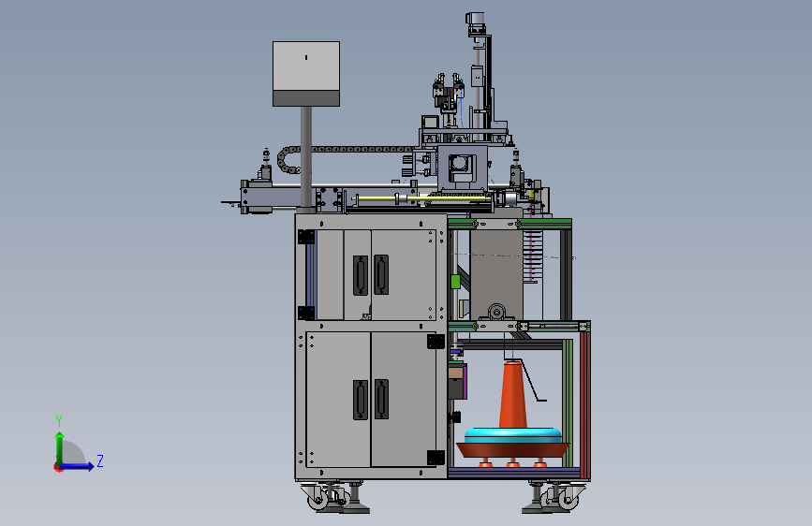Screen dimensions: 812x526
Task: Select the square motor housing at machine center
Action: pyautogui.click(x=462, y=168)
